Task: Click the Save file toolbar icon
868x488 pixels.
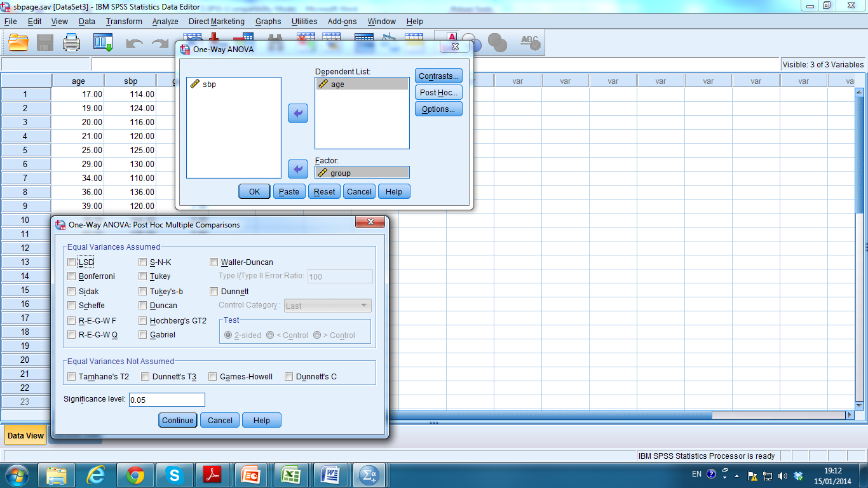Action: (x=45, y=43)
